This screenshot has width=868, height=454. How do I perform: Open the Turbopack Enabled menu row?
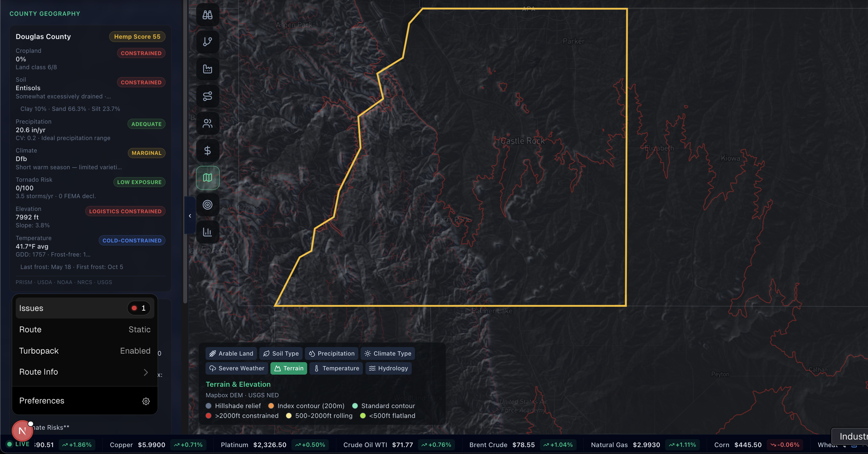85,351
